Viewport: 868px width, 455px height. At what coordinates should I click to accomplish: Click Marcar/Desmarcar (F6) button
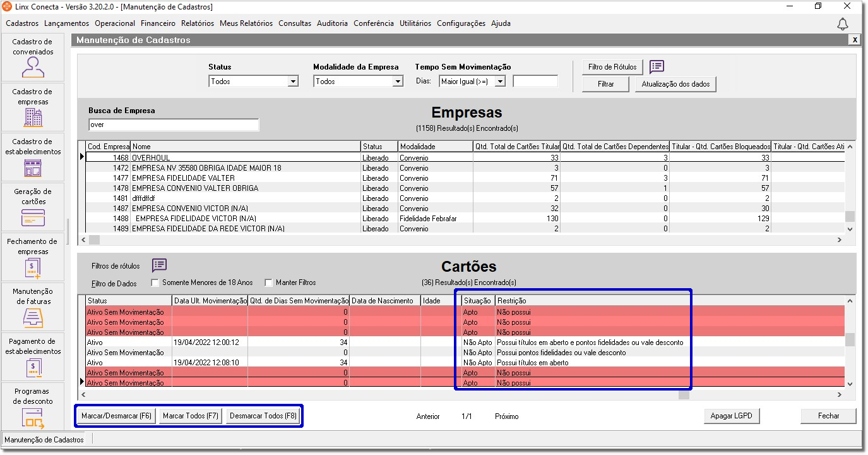coord(117,416)
